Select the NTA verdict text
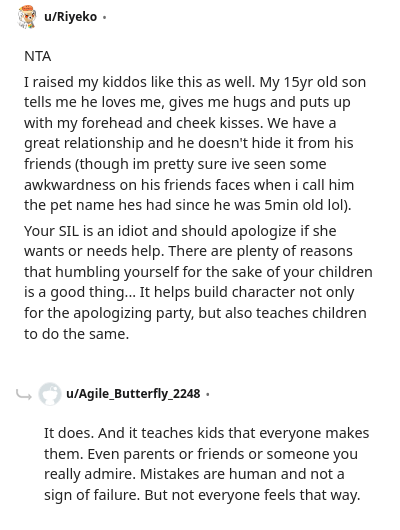Image resolution: width=400 pixels, height=530 pixels. coord(38,56)
